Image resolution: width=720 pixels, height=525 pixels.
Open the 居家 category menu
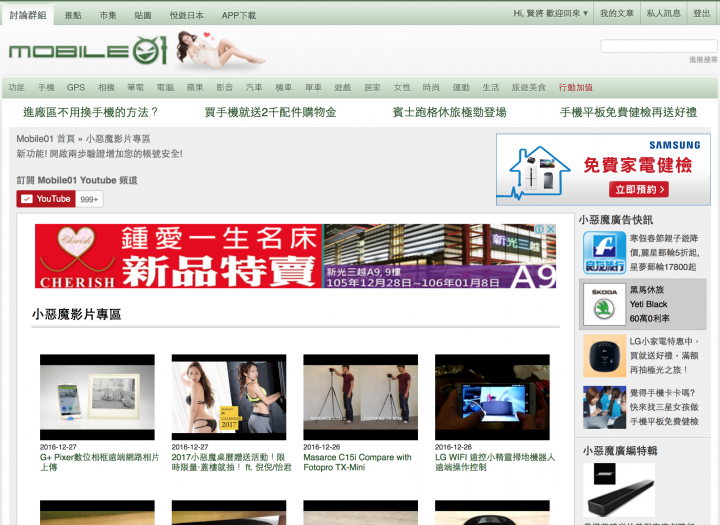tap(372, 87)
